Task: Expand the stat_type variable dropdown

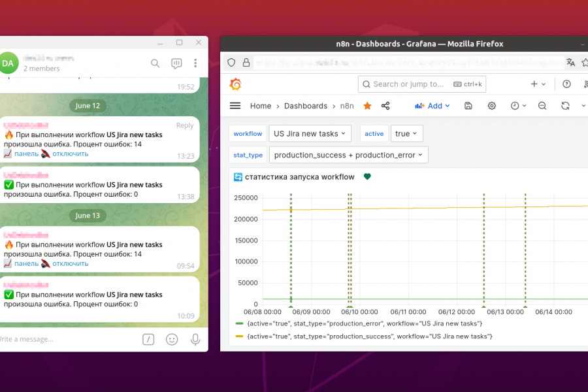Action: click(348, 155)
